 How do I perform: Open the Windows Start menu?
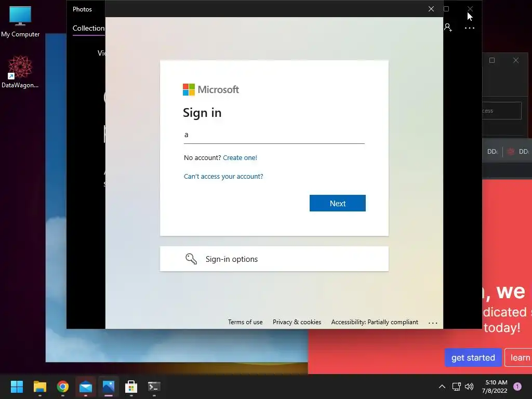(x=17, y=387)
